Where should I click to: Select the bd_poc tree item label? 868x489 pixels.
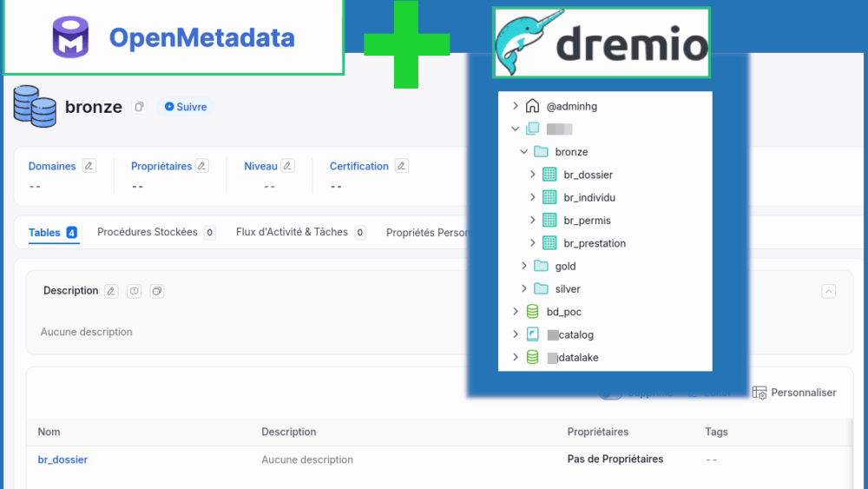click(x=564, y=312)
